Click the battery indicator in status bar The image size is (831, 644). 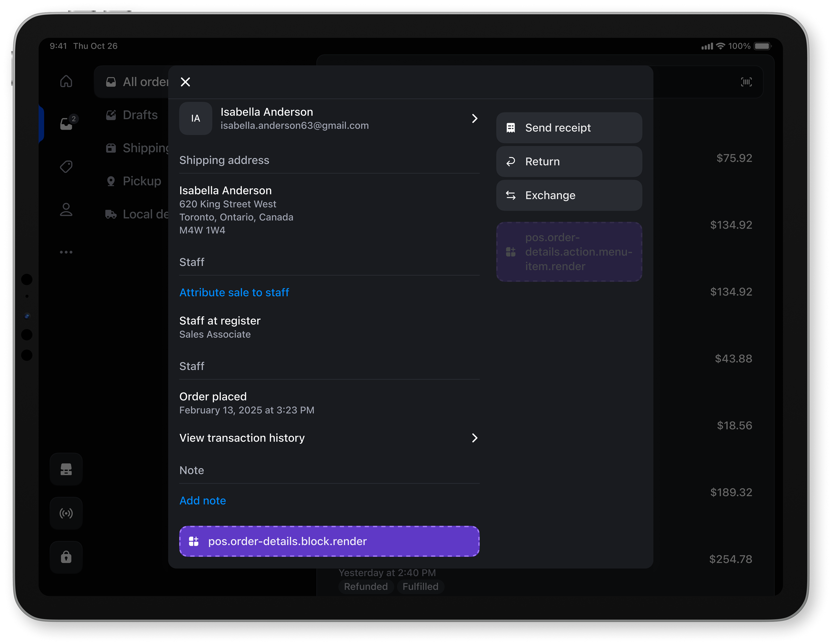click(762, 46)
